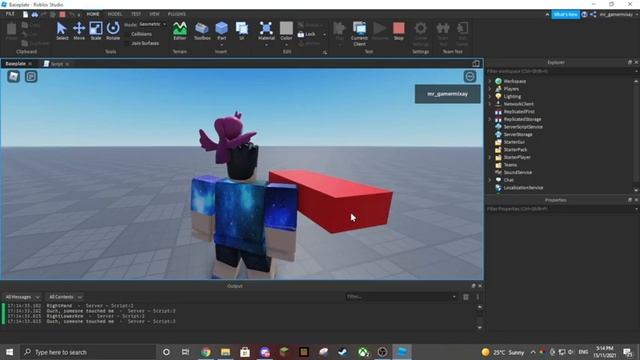Switch to the VIEW ribbon tab
This screenshot has width=640, height=360.
pyautogui.click(x=154, y=14)
